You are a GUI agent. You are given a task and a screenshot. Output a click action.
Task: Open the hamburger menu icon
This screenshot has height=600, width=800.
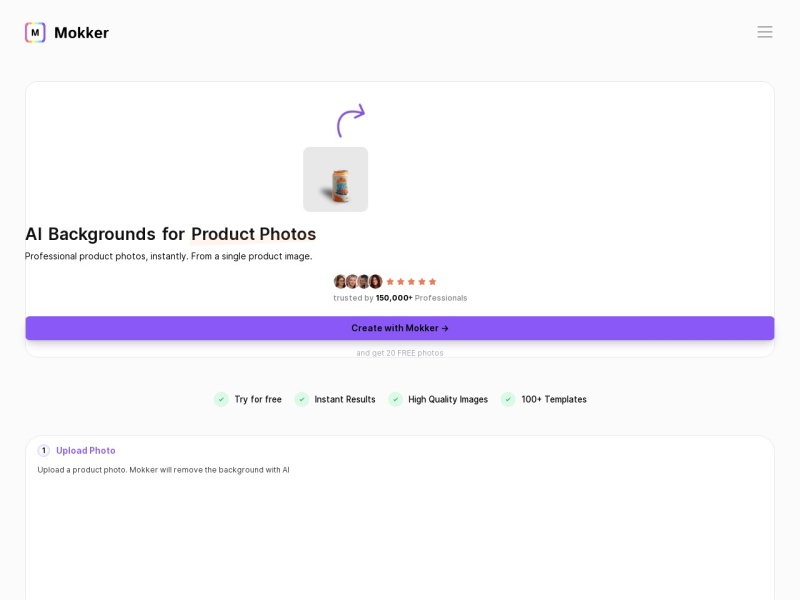764,32
